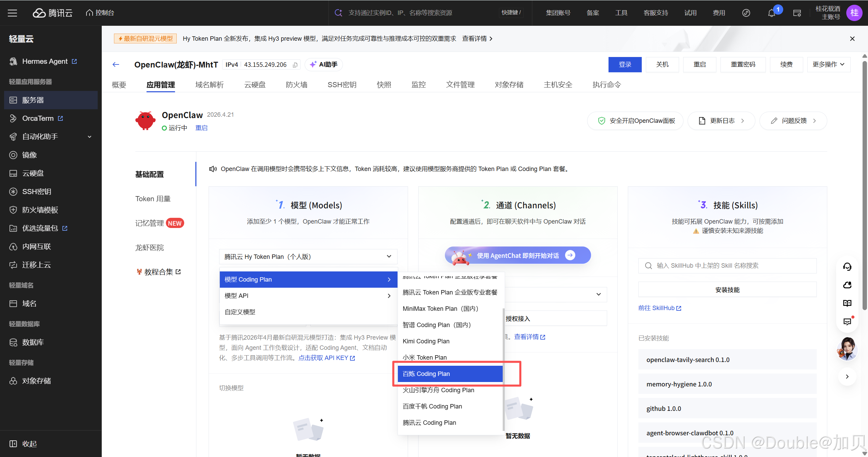This screenshot has width=868, height=457.
Task: Open 问题反馈 feedback
Action: 793,121
